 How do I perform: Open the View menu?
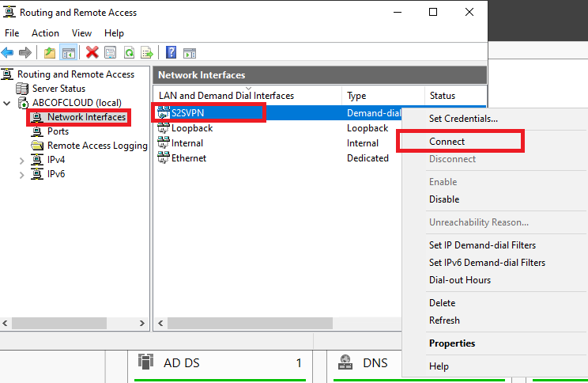pos(82,33)
